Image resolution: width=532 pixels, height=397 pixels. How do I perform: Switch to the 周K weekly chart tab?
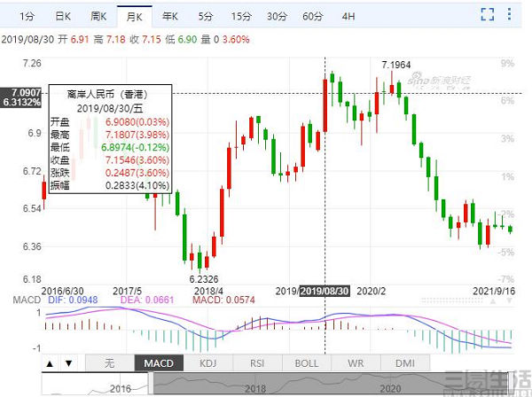click(98, 16)
